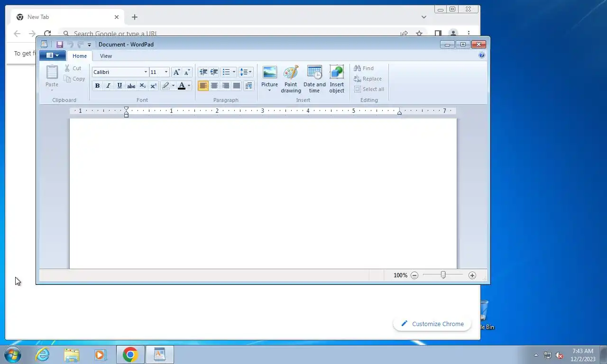Screen dimensions: 607x364
Task: Click the Paste clipboard icon
Action: pyautogui.click(x=52, y=73)
